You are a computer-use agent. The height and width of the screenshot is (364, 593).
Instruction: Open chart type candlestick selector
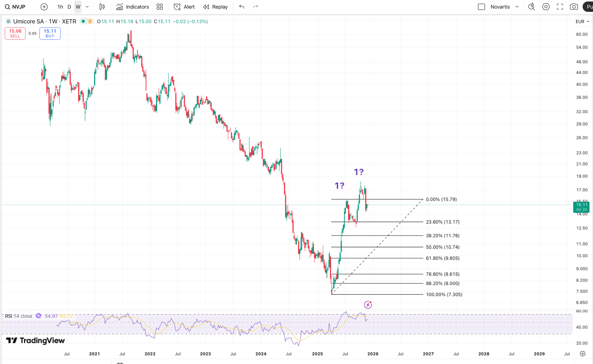102,7
